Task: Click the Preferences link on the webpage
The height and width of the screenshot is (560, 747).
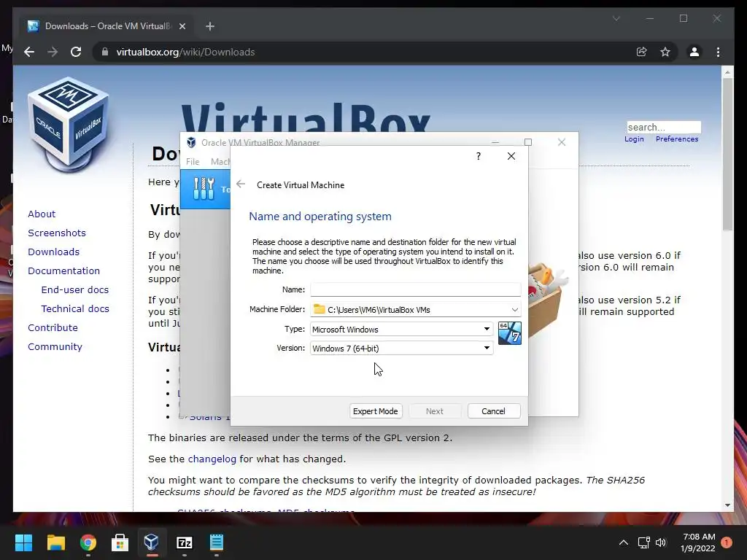Action: (677, 139)
